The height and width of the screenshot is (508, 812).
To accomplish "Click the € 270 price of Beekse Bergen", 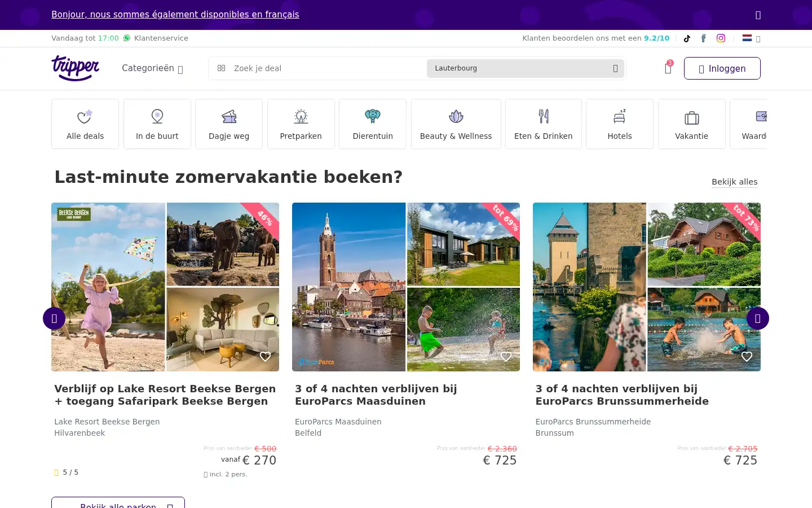I will pos(259,461).
